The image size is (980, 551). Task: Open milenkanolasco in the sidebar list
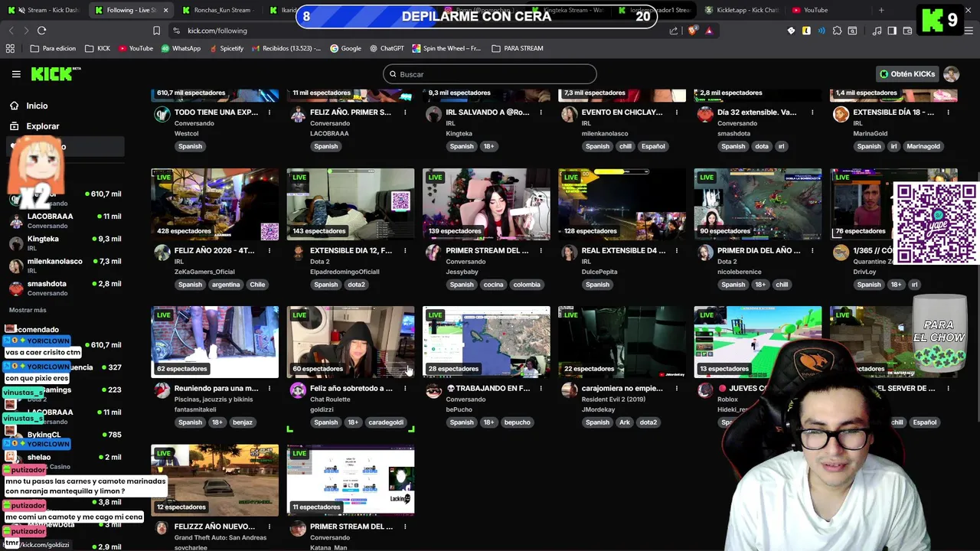pos(66,264)
